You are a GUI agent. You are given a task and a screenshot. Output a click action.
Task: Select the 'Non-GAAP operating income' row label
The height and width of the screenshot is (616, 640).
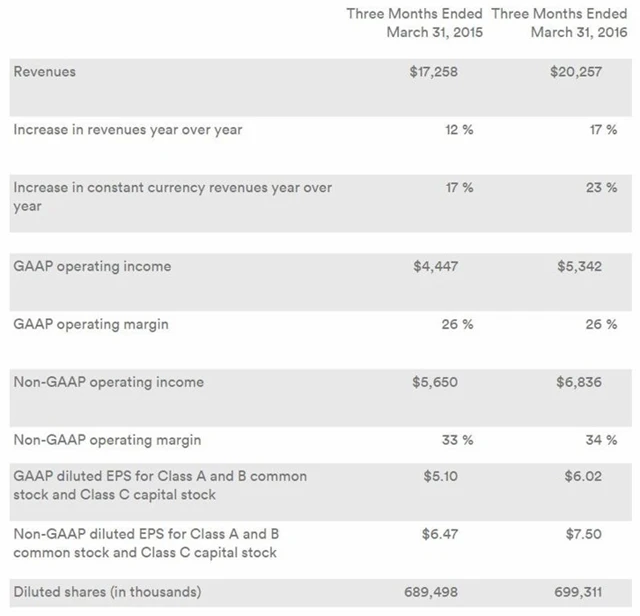tap(109, 382)
